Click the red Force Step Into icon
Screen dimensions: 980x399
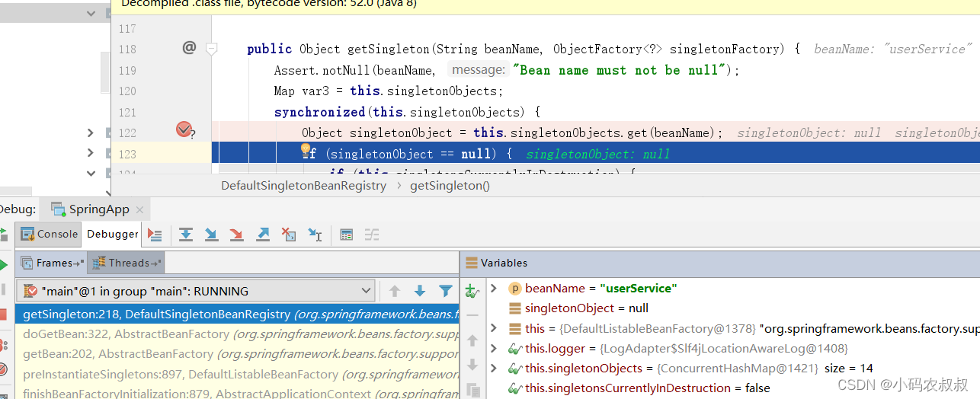point(237,235)
